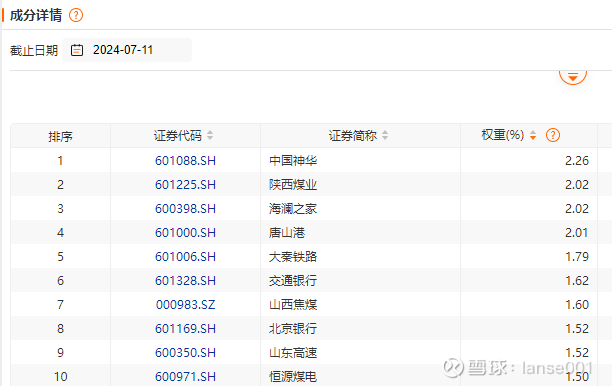
Task: Open the help icon beside 权重(%)
Action: coord(553,135)
